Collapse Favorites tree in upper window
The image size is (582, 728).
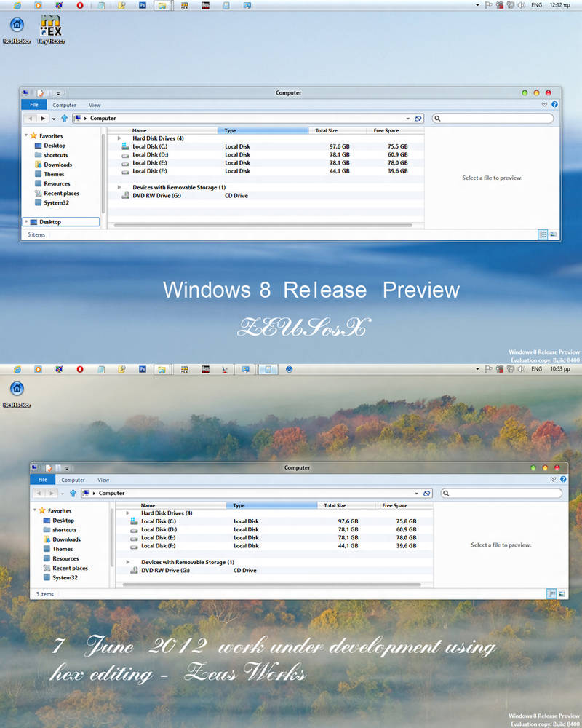(x=26, y=135)
